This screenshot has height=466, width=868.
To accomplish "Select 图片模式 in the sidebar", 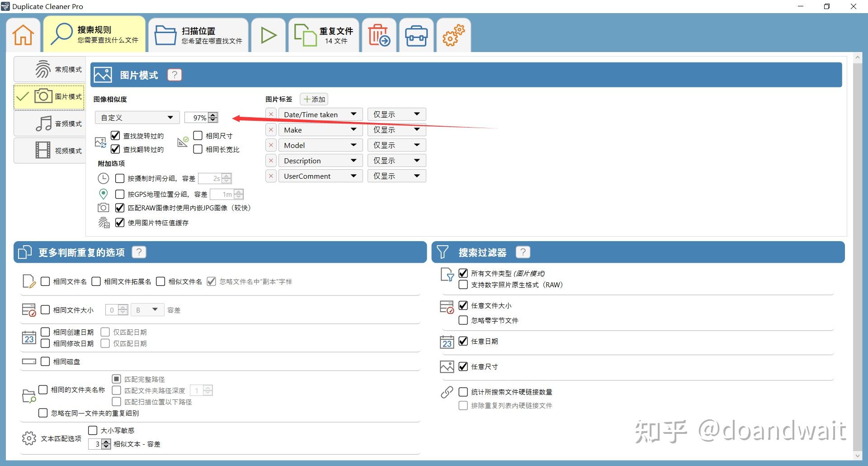I will coord(50,96).
